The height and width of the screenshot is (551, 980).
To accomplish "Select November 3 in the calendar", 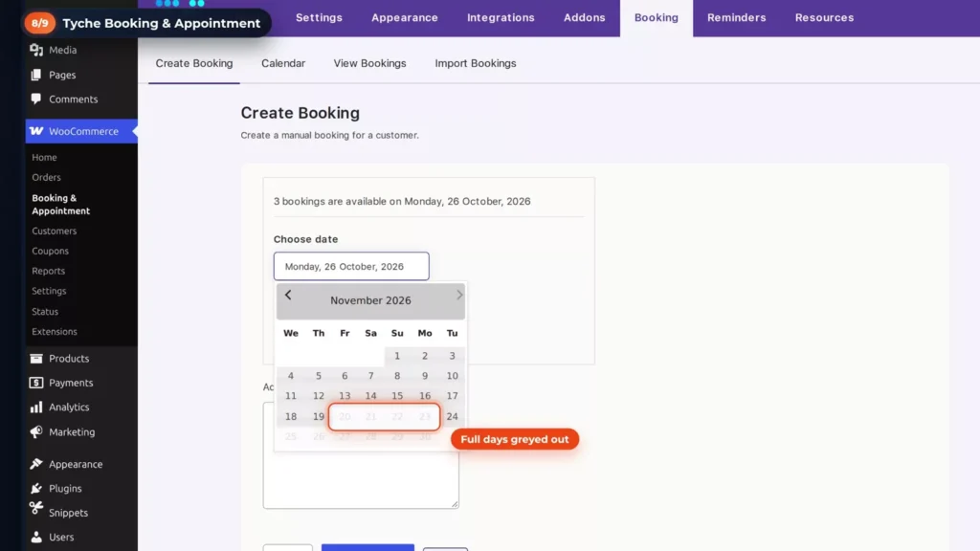I will [x=452, y=356].
